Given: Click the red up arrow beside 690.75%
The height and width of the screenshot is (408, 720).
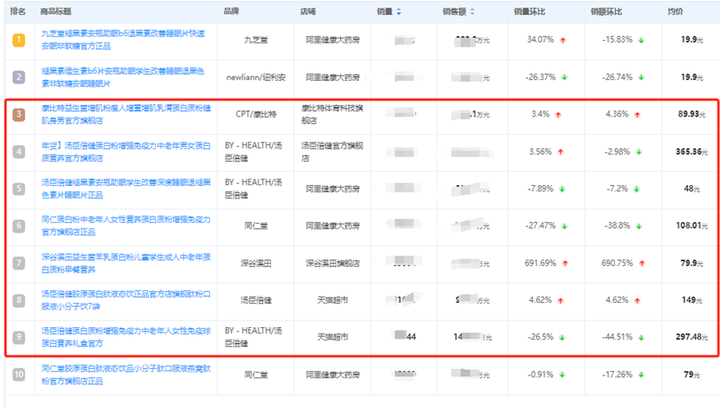Looking at the screenshot, I should [642, 263].
